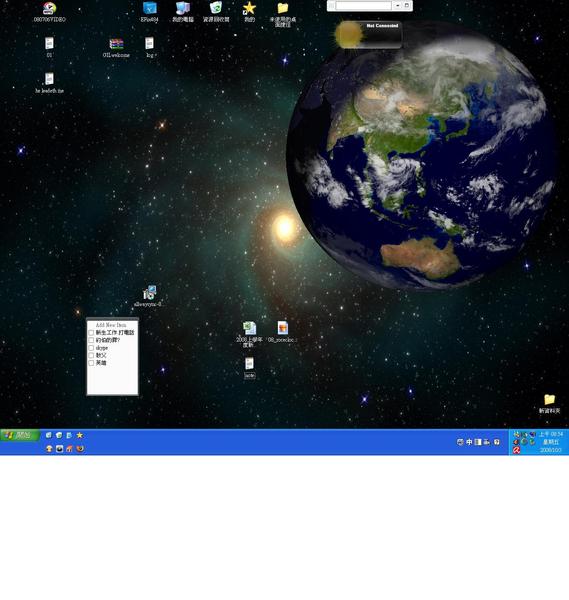
Task: Click the black square icon in Quick Launch
Action: coord(59,449)
